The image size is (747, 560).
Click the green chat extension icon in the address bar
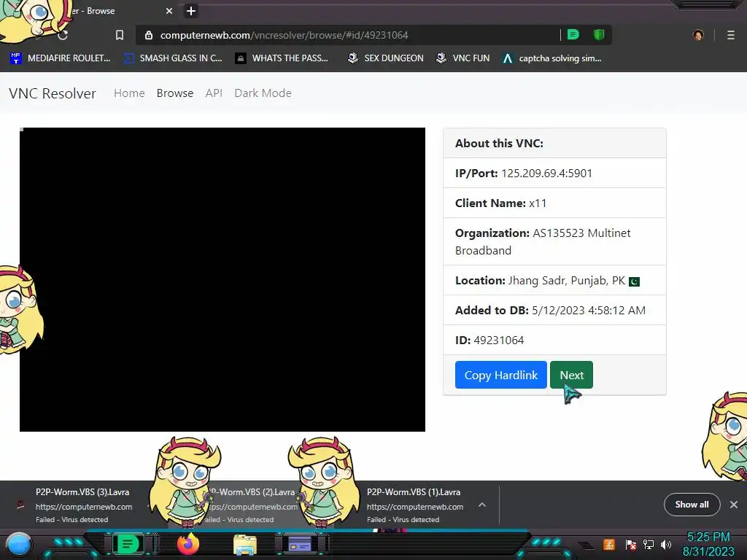[x=573, y=35]
